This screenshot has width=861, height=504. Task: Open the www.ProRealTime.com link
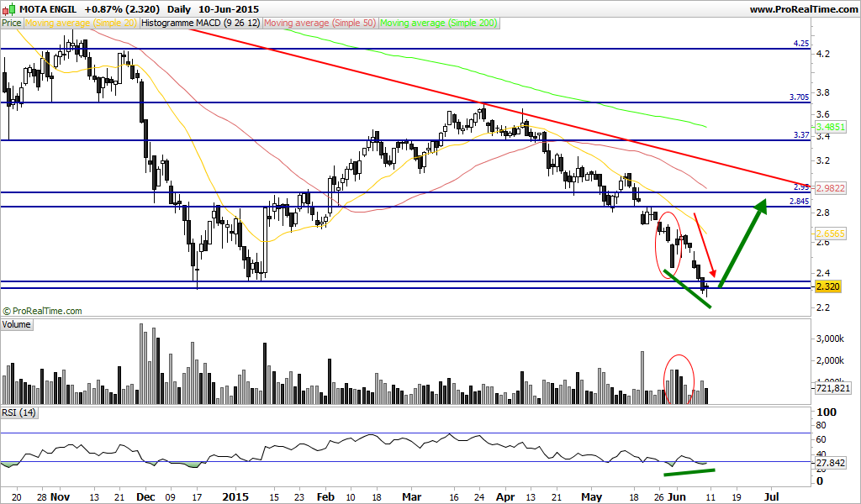pos(803,9)
